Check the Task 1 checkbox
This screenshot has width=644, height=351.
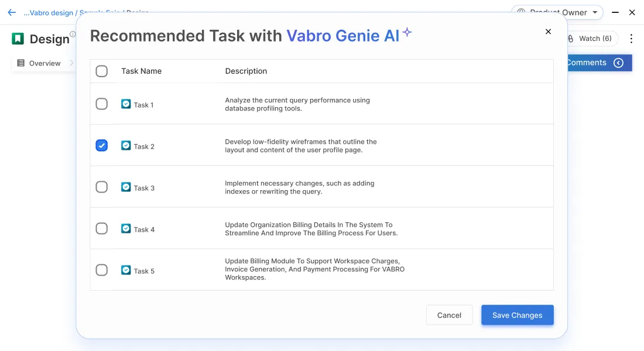click(x=102, y=104)
